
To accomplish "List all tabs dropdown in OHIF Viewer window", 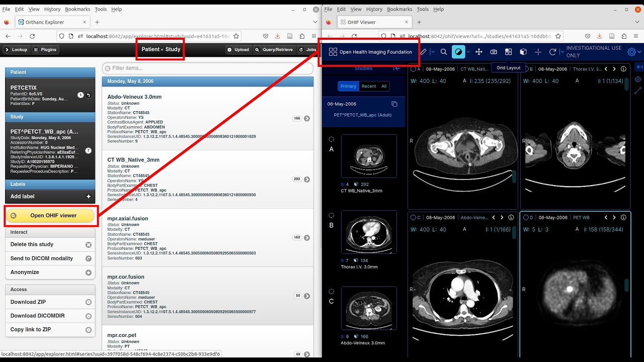I will pyautogui.click(x=636, y=22).
